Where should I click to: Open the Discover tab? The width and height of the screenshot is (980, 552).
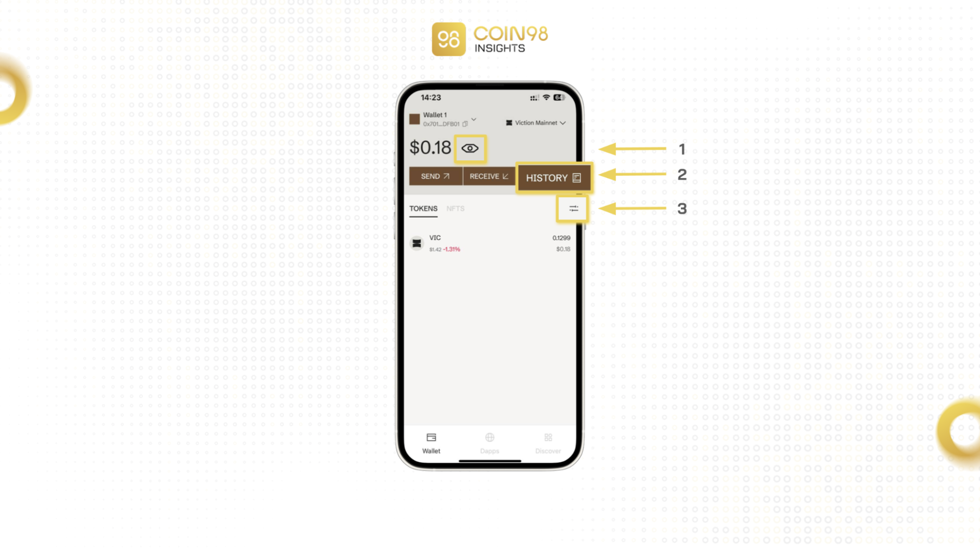pyautogui.click(x=548, y=442)
